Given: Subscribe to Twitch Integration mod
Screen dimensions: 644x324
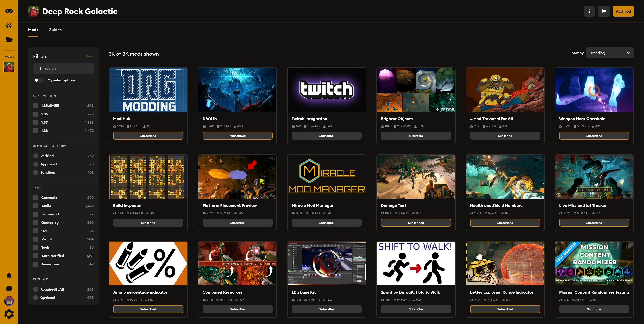Looking at the screenshot, I should coord(326,136).
